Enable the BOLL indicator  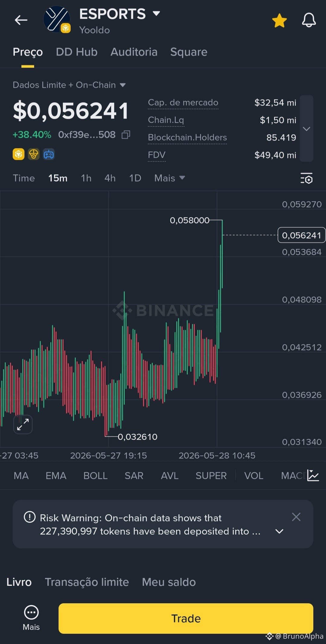tap(95, 476)
